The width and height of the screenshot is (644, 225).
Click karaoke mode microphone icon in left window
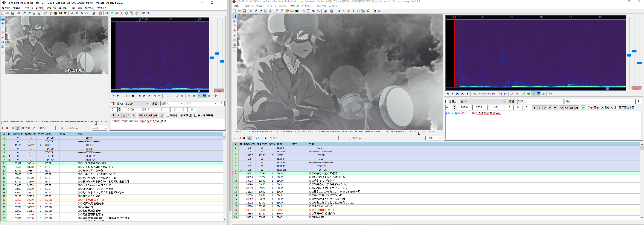(x=216, y=96)
